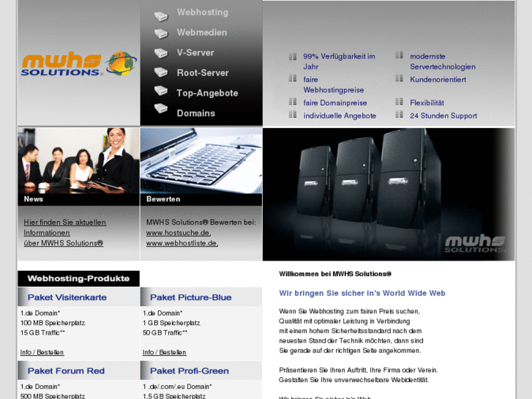Click 'modernste Servertechnologien' text

point(443,61)
